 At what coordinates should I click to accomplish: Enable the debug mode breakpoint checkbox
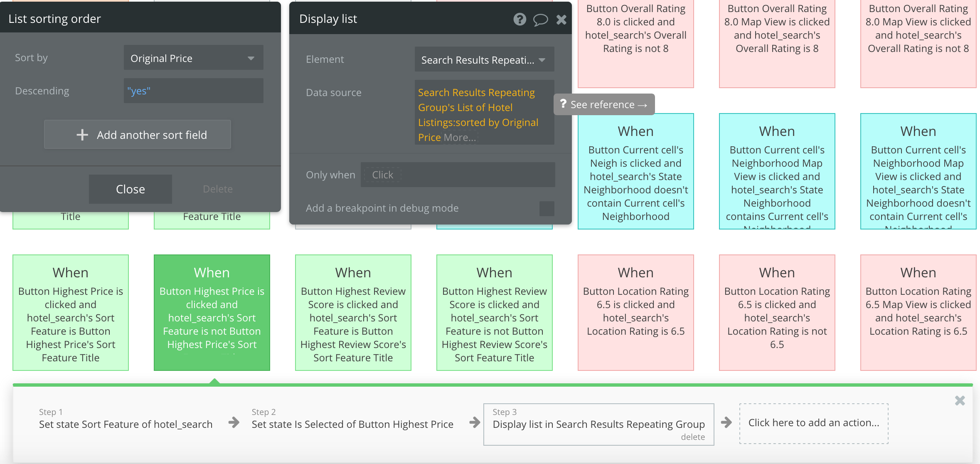(x=547, y=208)
